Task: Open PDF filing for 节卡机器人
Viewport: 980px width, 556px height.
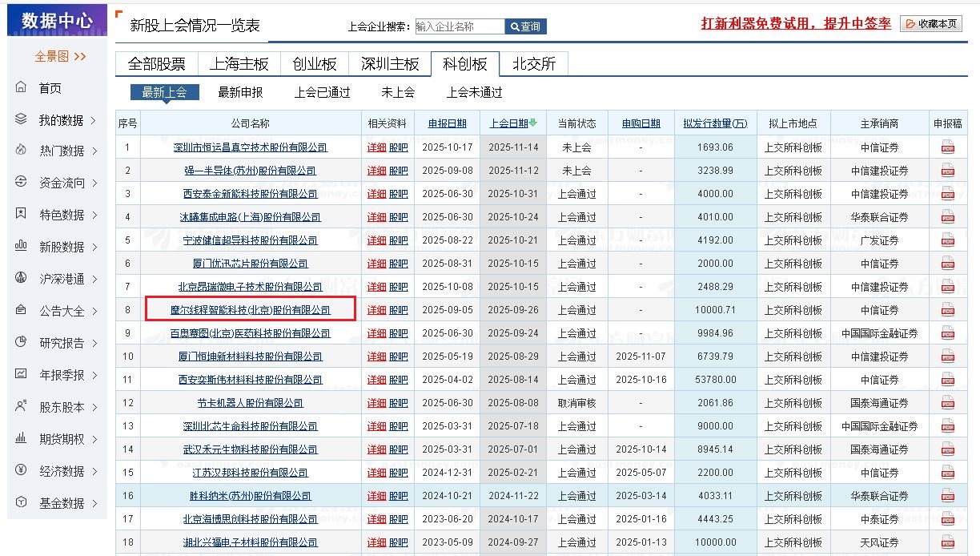Action: click(948, 403)
